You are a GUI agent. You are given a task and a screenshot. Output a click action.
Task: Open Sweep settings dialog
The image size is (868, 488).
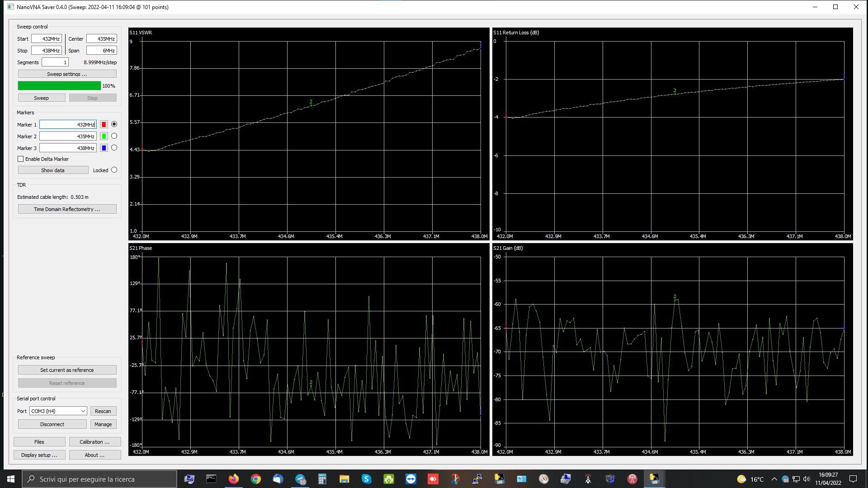click(67, 74)
